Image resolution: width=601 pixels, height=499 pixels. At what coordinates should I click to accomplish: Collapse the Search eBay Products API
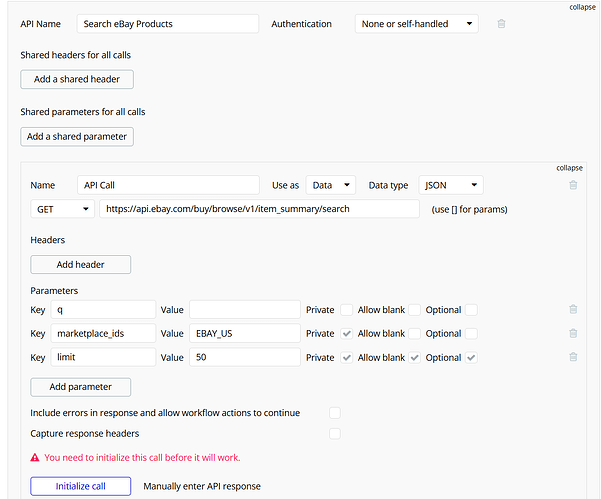pyautogui.click(x=583, y=7)
